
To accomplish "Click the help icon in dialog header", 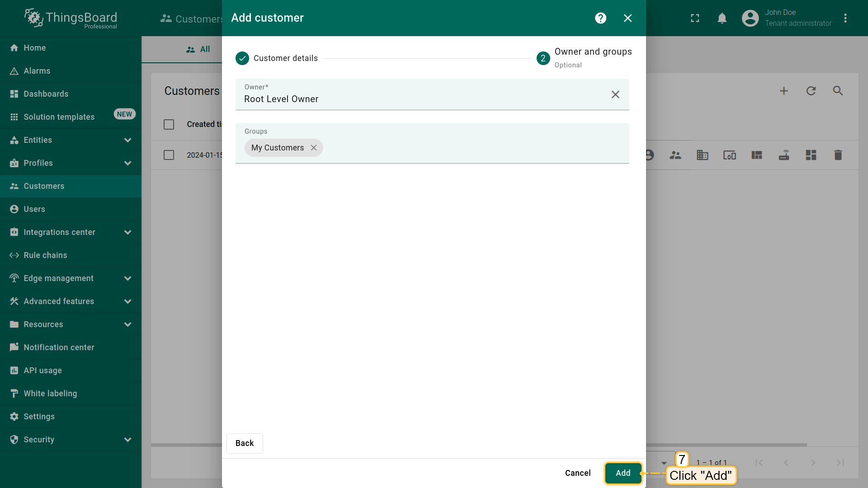I will tap(600, 18).
